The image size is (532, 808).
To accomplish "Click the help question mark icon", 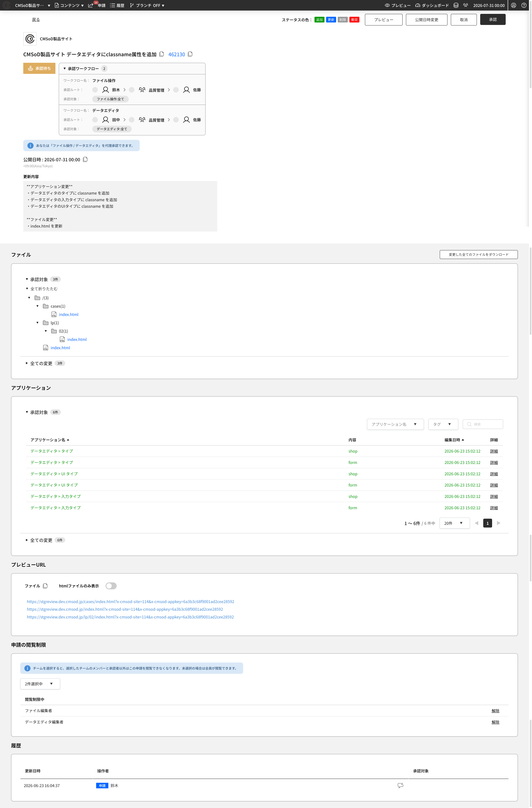I will pos(524,5).
